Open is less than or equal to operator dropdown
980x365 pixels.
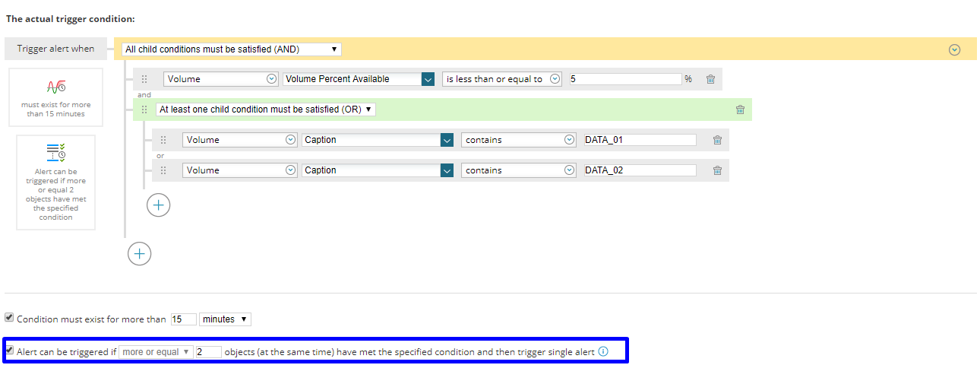pyautogui.click(x=502, y=79)
